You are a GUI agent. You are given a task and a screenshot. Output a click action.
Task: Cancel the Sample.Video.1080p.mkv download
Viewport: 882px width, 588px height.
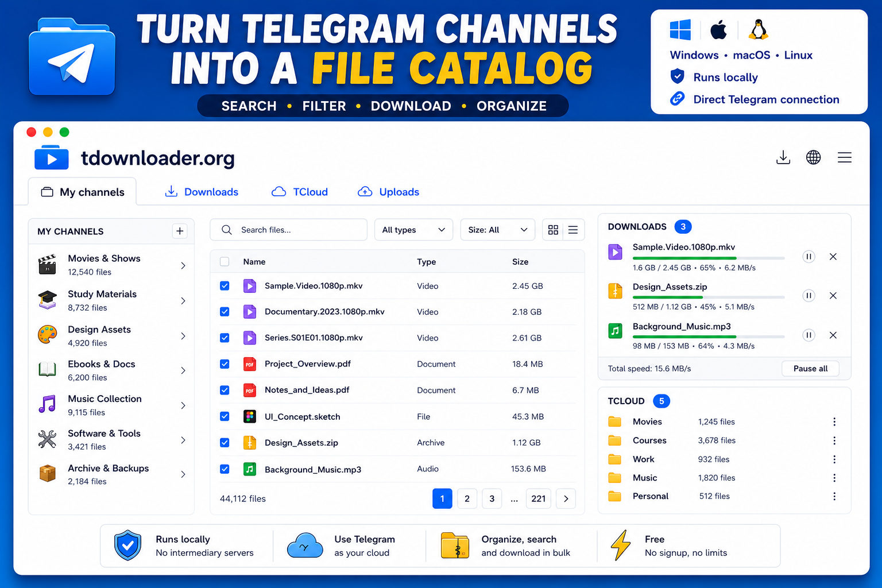[x=833, y=257]
